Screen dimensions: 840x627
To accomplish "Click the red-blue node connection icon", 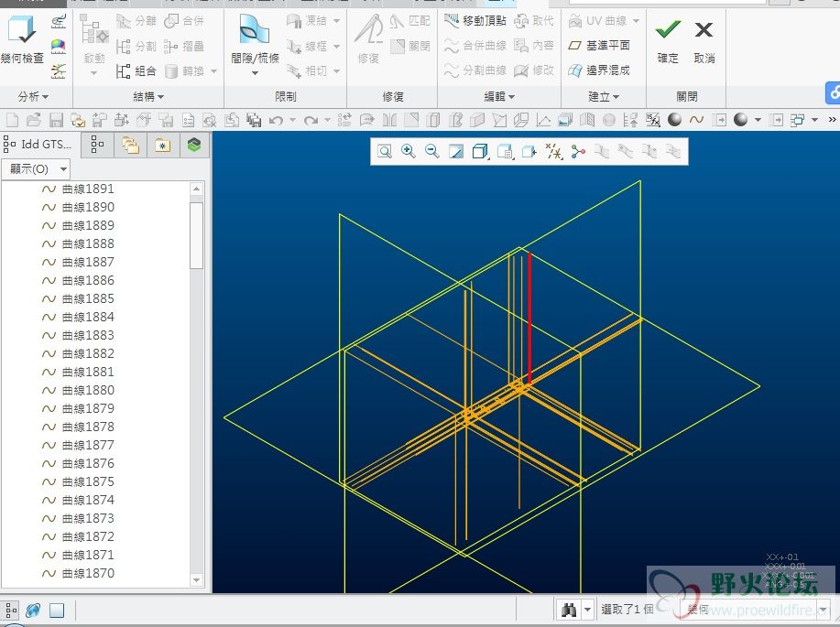I will pyautogui.click(x=577, y=152).
